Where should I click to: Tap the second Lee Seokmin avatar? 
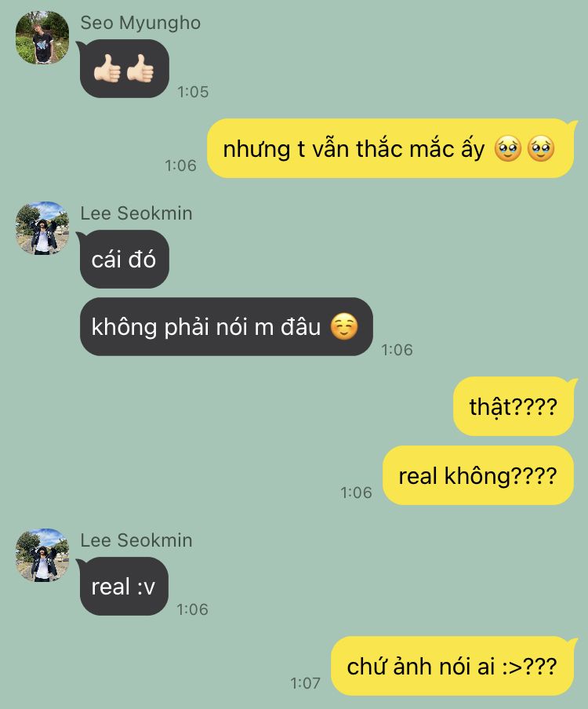click(42, 554)
